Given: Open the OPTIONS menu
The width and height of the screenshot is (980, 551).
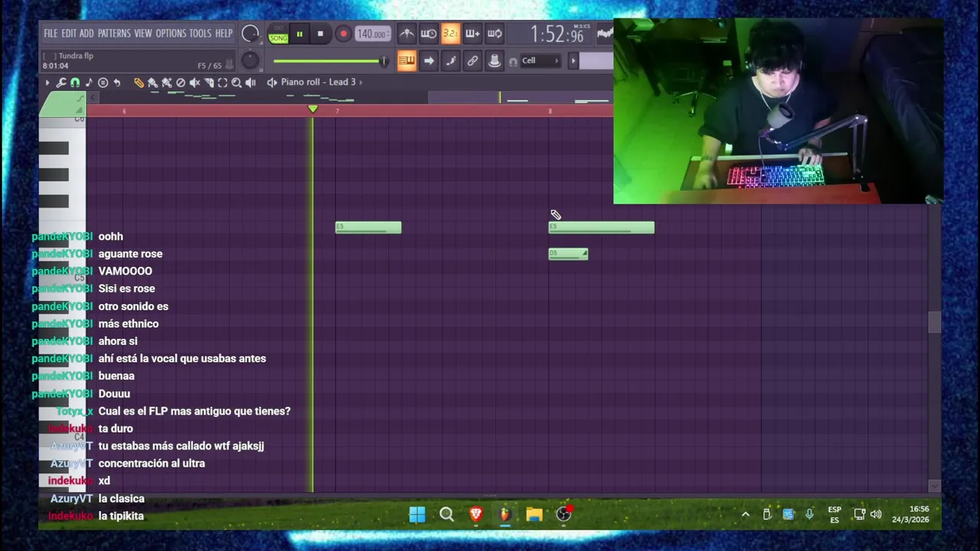Looking at the screenshot, I should click(x=171, y=34).
